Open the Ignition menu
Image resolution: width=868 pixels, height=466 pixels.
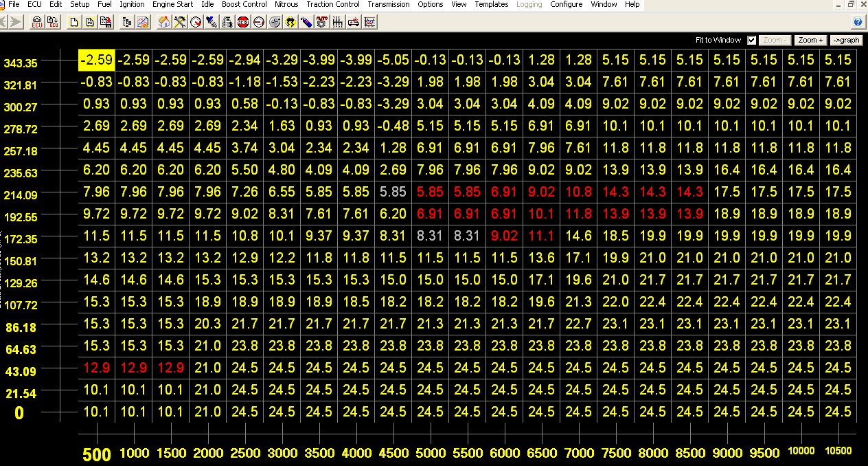click(132, 4)
